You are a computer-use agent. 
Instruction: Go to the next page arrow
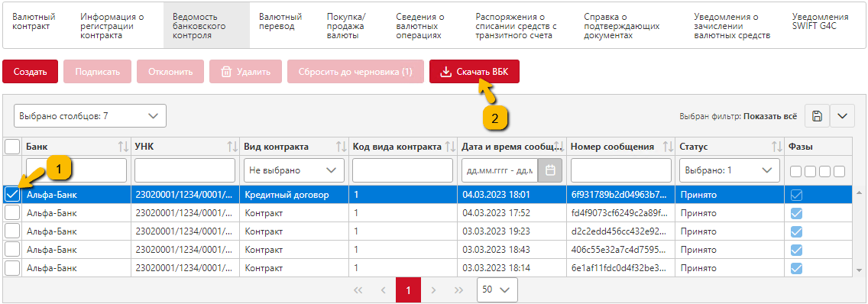click(x=433, y=290)
